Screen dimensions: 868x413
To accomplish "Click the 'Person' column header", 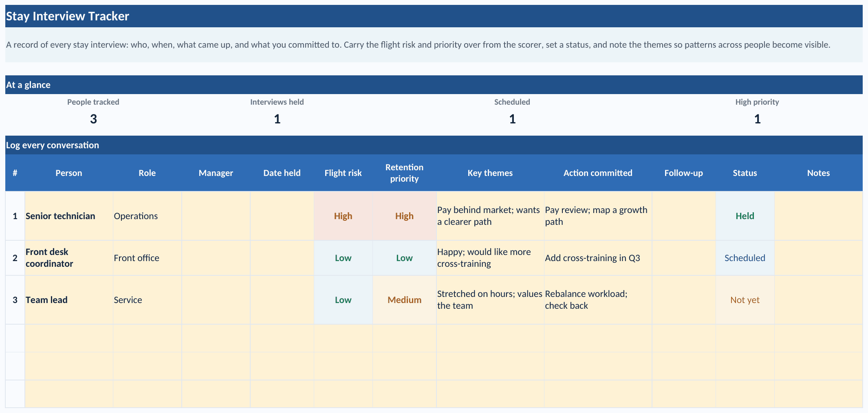I will (x=69, y=173).
